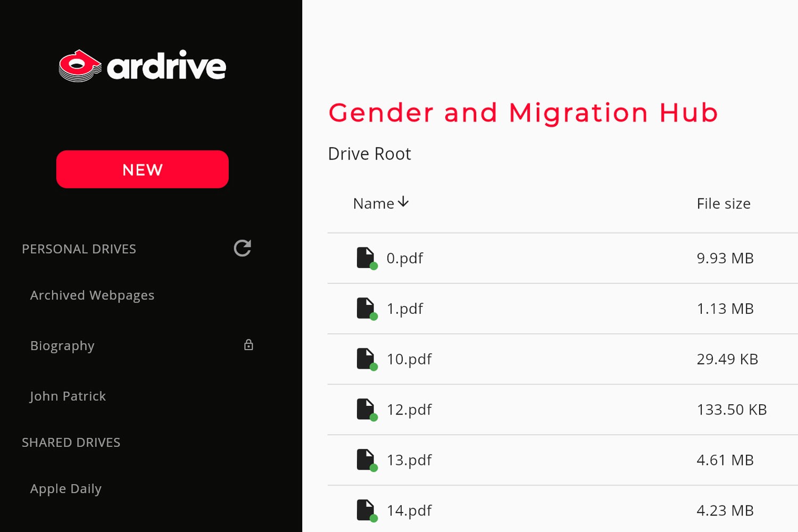This screenshot has height=532, width=798.
Task: Refresh the personal drives list
Action: (x=242, y=248)
